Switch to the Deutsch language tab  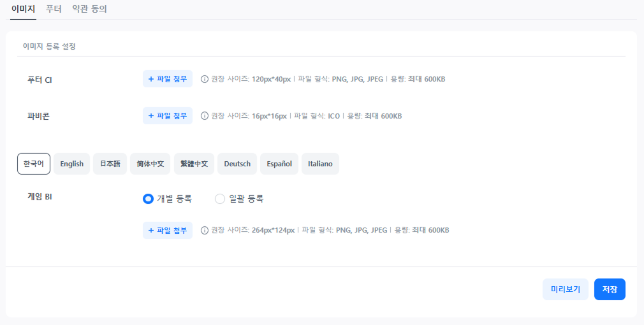pyautogui.click(x=237, y=164)
